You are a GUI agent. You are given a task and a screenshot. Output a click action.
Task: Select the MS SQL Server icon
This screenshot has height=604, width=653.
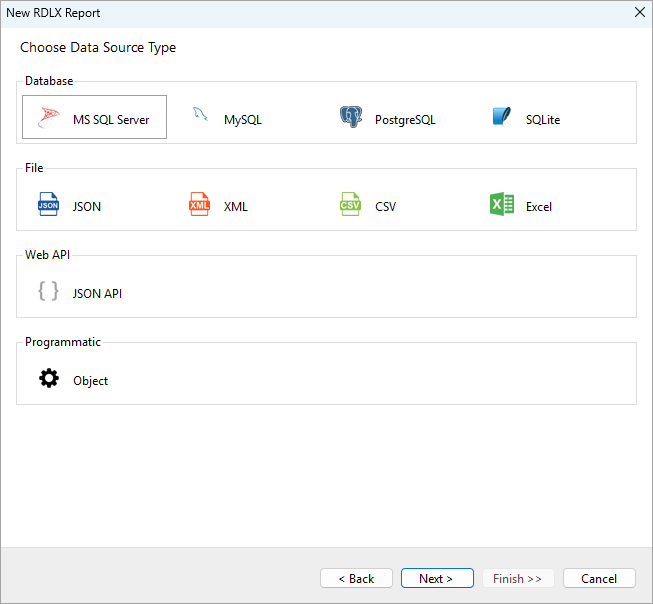tap(49, 117)
